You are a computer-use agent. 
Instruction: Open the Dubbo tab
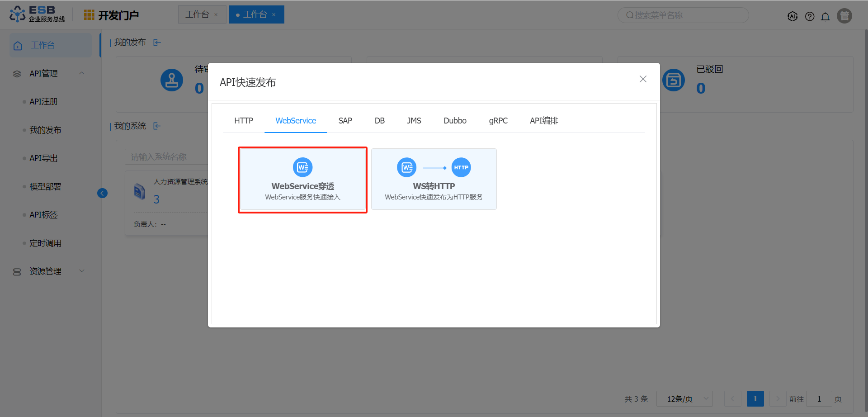click(x=455, y=121)
